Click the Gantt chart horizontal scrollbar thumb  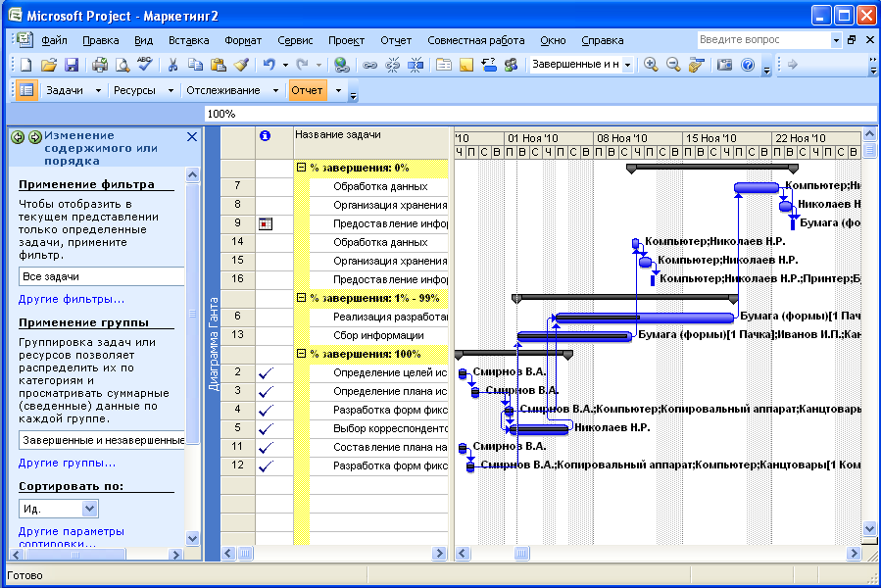tap(521, 554)
